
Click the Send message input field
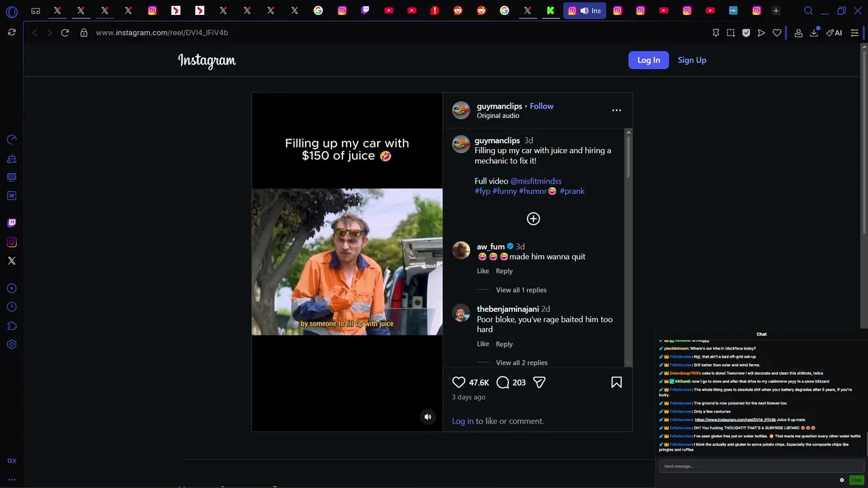coord(761,466)
